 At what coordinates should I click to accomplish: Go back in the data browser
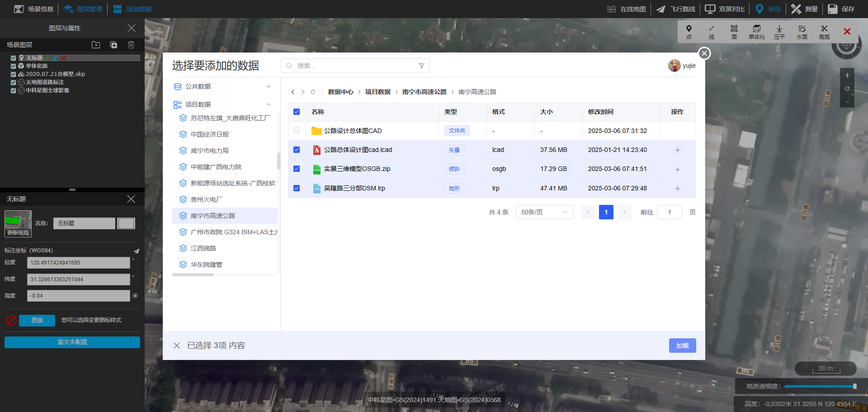pyautogui.click(x=293, y=92)
